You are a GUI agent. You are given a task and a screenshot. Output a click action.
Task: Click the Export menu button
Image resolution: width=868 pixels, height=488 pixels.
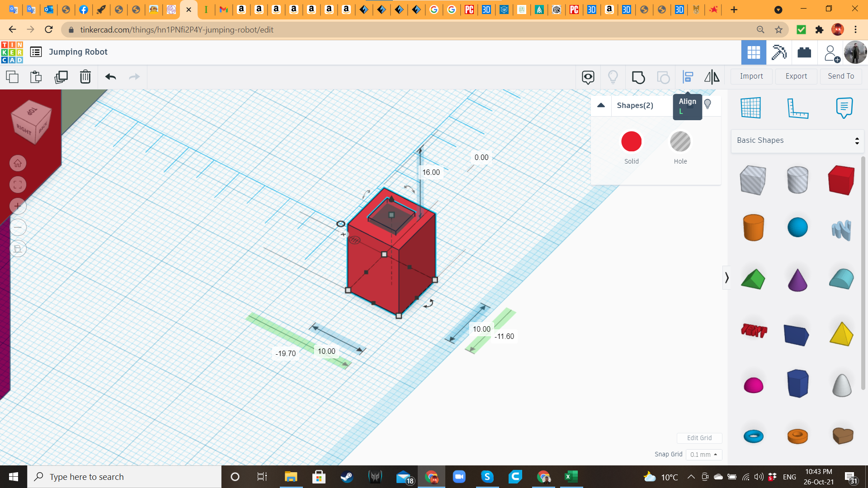(x=796, y=75)
